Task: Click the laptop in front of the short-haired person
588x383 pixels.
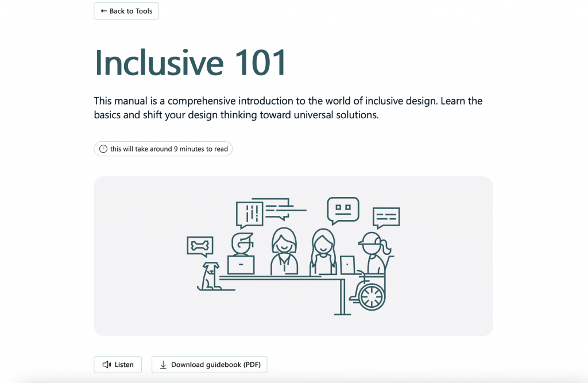Action: (241, 265)
